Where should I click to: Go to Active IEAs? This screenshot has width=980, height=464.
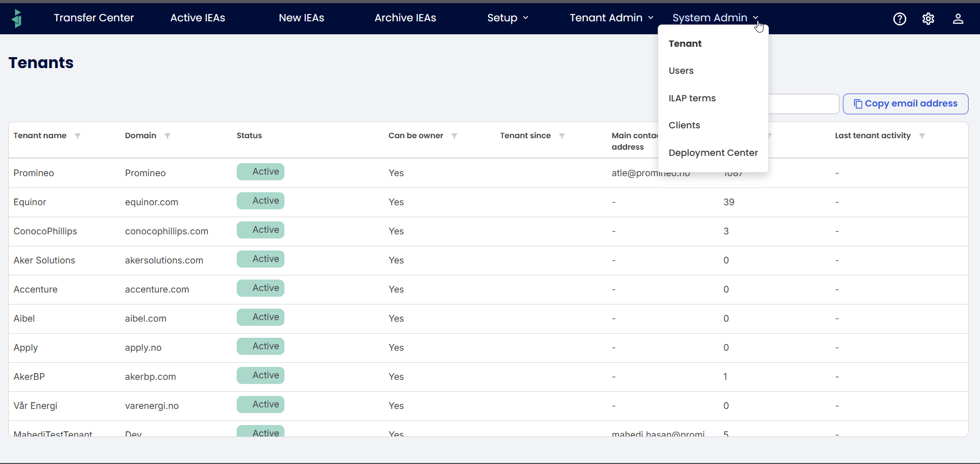click(198, 18)
